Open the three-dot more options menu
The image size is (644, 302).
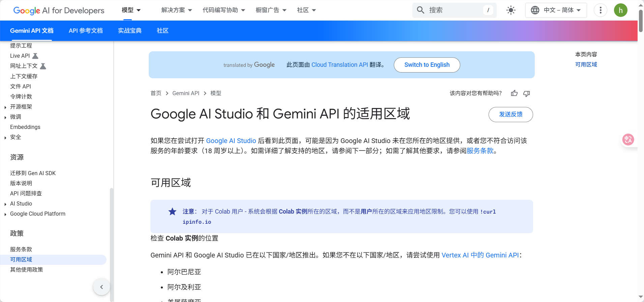(601, 10)
